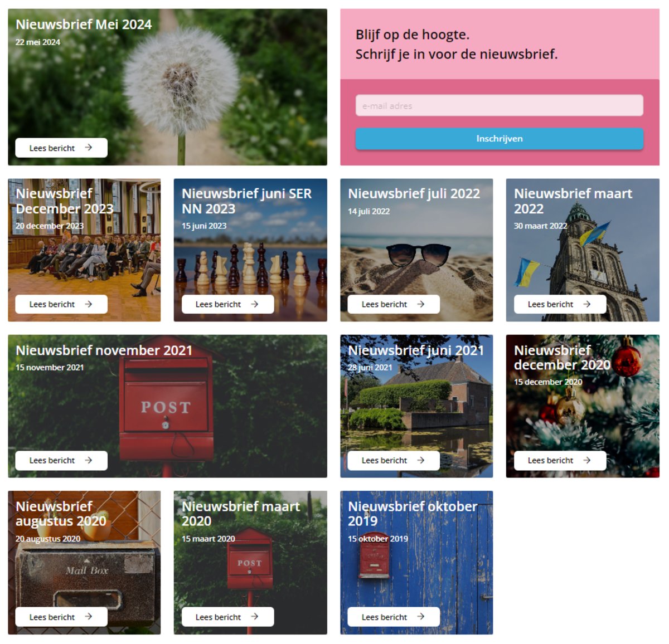This screenshot has width=669, height=644.
Task: Click arrow icon on november 2021 card
Action: (89, 460)
